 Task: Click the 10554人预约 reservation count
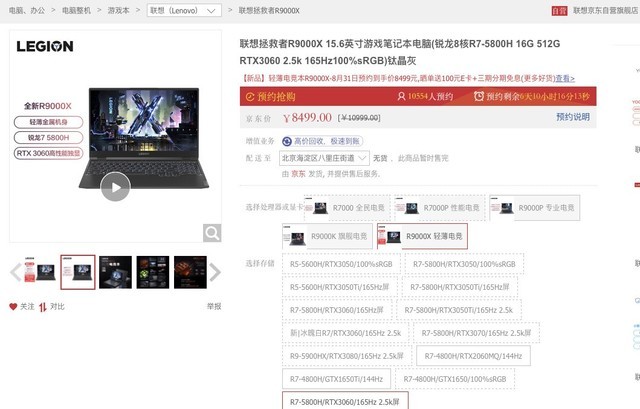point(425,96)
